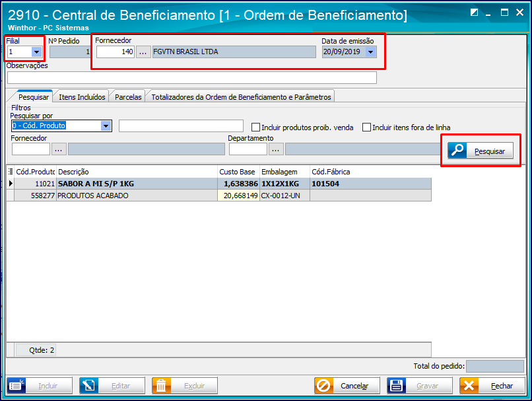
Task: Sort by Custo Base column header
Action: (x=238, y=172)
